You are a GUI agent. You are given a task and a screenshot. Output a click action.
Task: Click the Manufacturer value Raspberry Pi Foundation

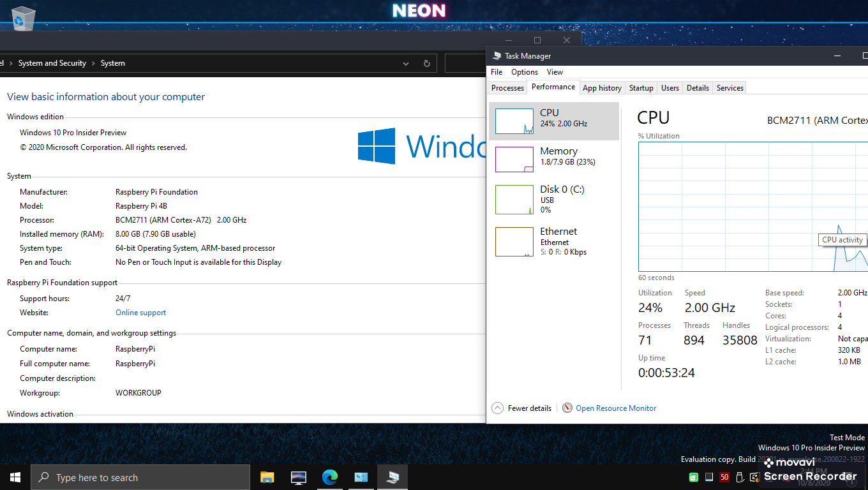coord(156,192)
